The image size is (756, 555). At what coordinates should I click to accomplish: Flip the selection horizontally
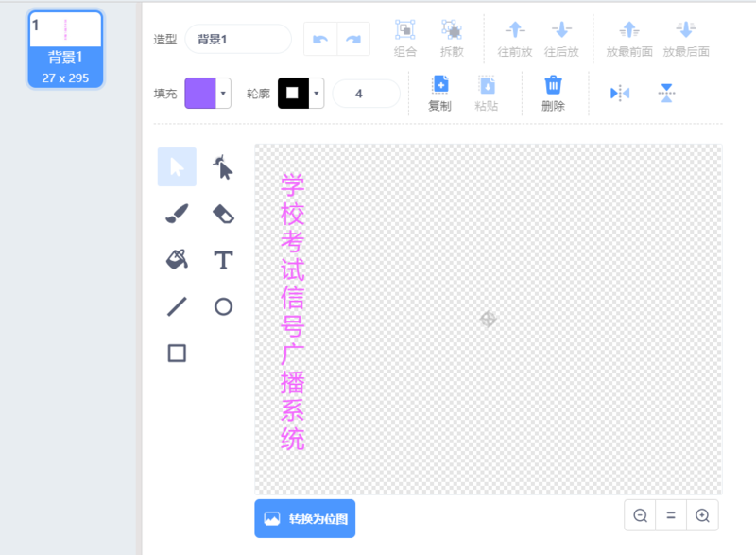point(620,93)
